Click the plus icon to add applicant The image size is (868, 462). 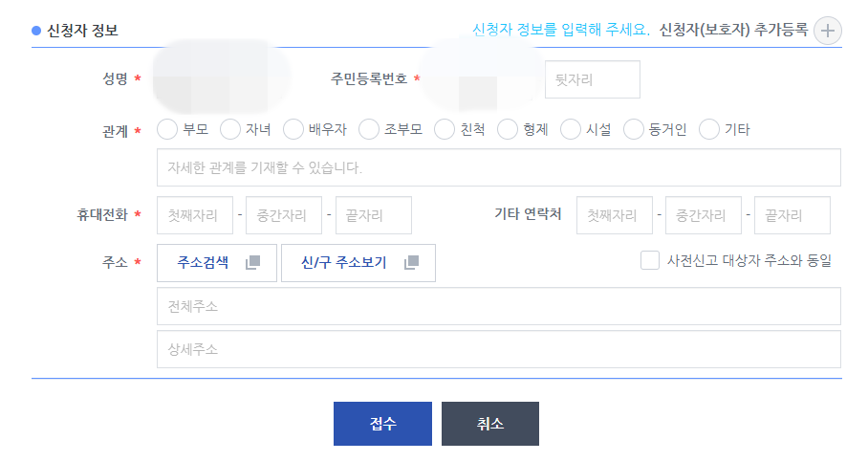[828, 31]
